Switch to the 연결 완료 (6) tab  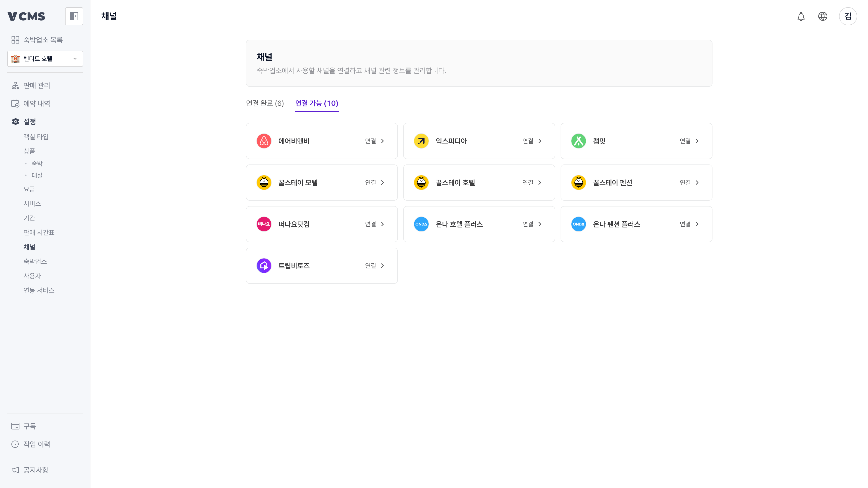pos(265,103)
